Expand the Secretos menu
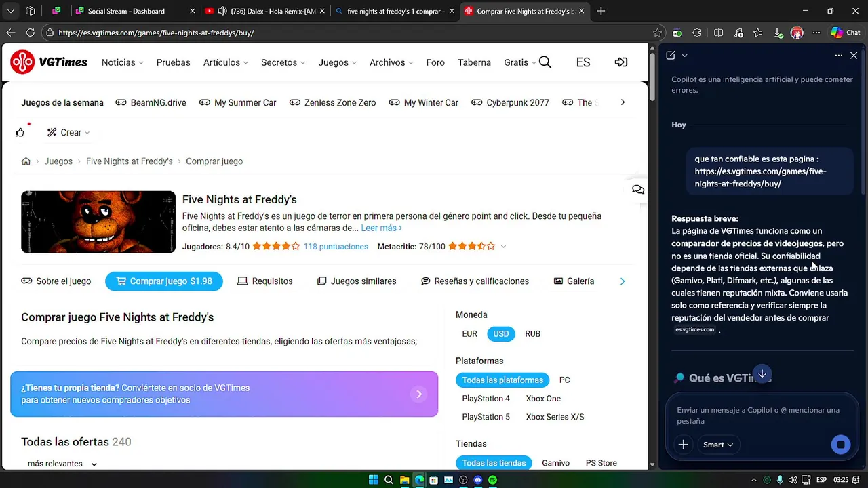Viewport: 868px width, 488px height. point(283,62)
